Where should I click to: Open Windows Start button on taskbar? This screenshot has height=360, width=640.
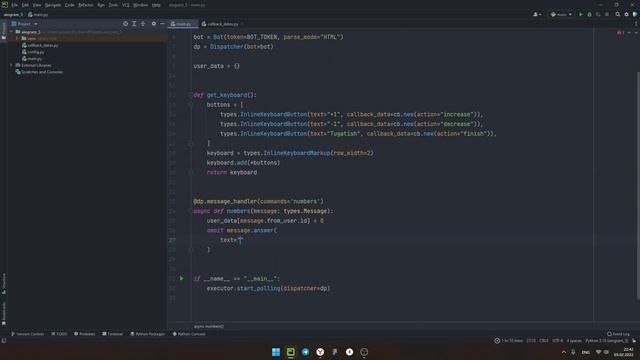276,352
